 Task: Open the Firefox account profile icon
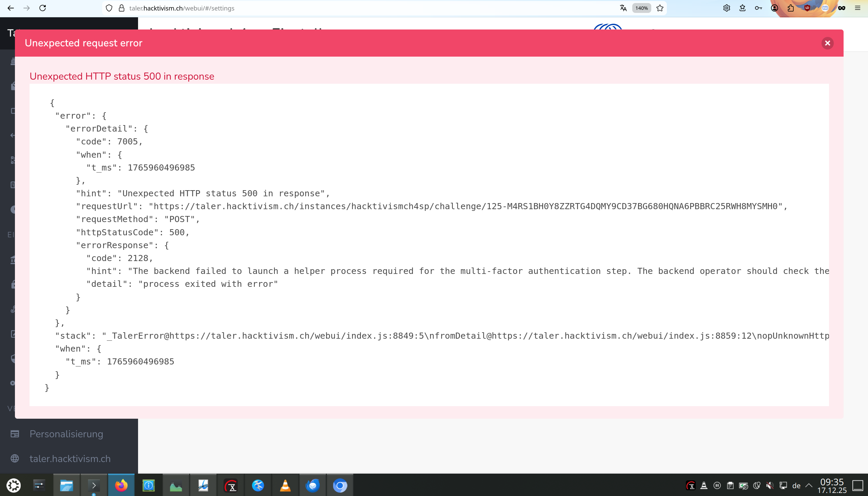[x=774, y=8]
